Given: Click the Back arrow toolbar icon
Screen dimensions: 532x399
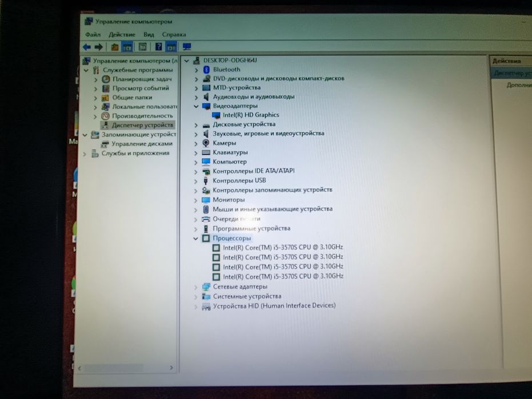Looking at the screenshot, I should [87, 47].
